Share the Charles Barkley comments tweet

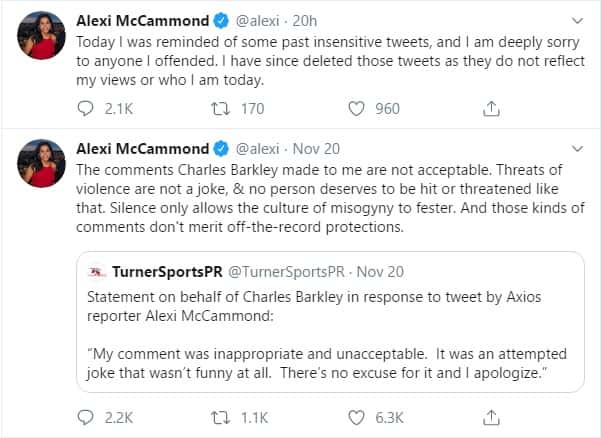490,416
